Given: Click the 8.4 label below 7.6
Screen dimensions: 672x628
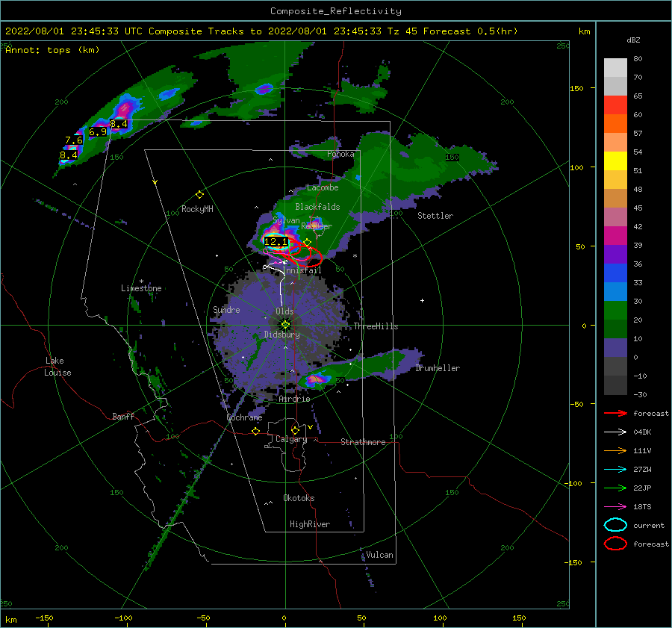Looking at the screenshot, I should (x=69, y=155).
